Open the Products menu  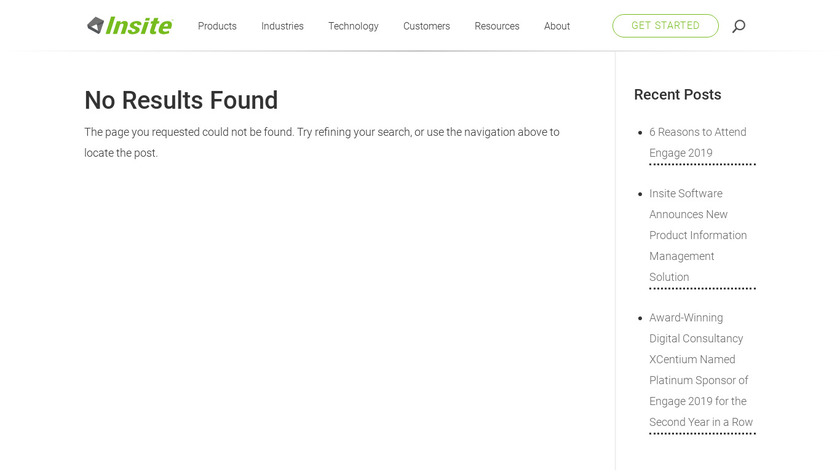point(217,26)
